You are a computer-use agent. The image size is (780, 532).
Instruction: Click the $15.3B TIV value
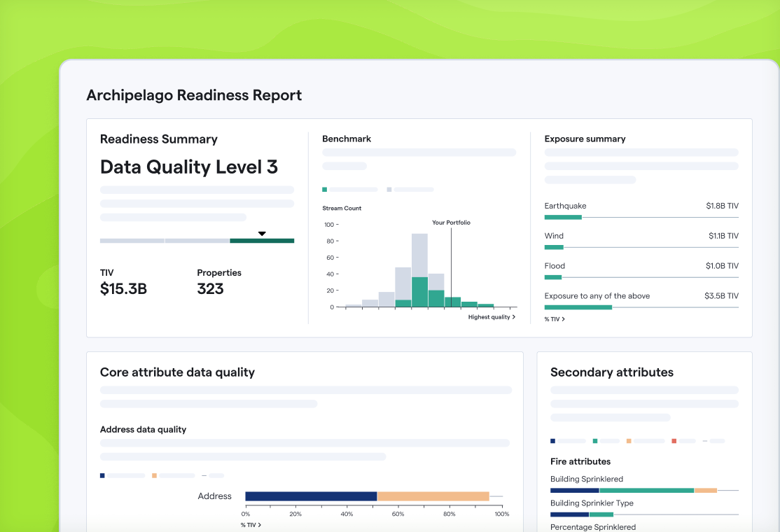tap(123, 289)
